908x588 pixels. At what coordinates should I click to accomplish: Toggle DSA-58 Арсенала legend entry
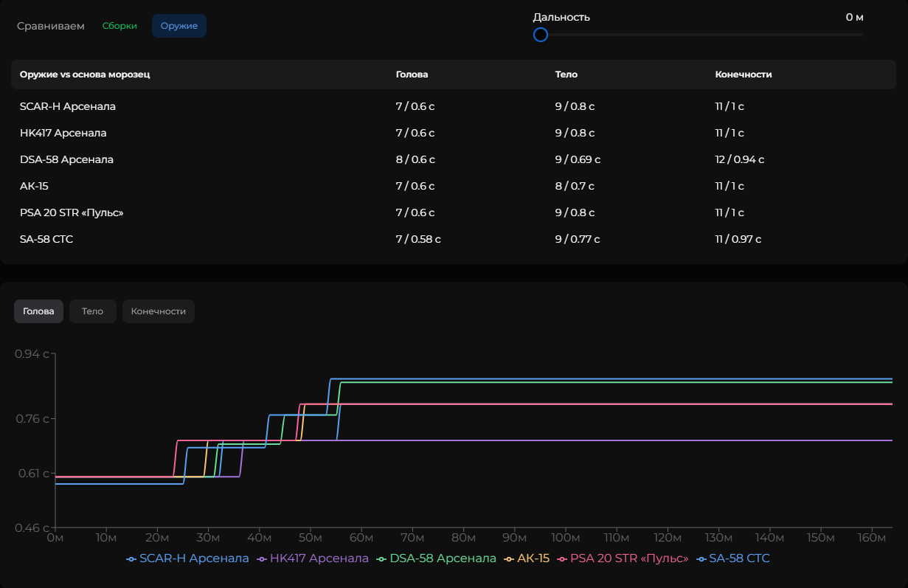pos(437,558)
